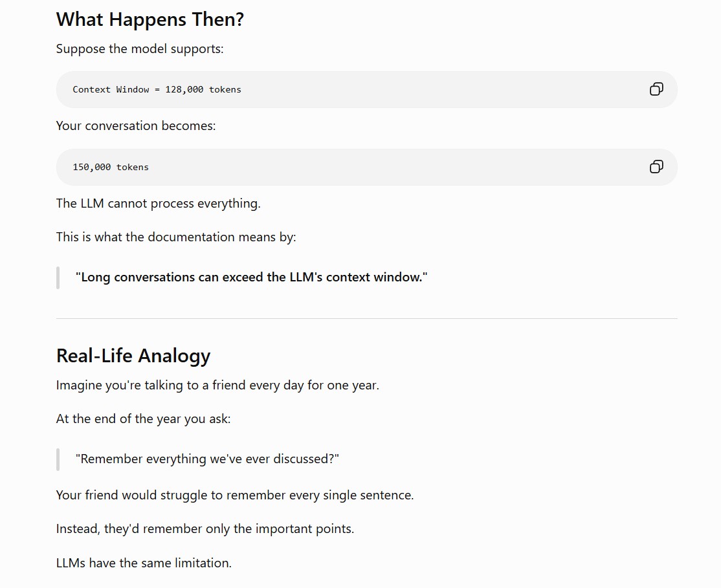The height and width of the screenshot is (588, 721).
Task: Click "The LLM cannot process everything." sentence
Action: (158, 204)
